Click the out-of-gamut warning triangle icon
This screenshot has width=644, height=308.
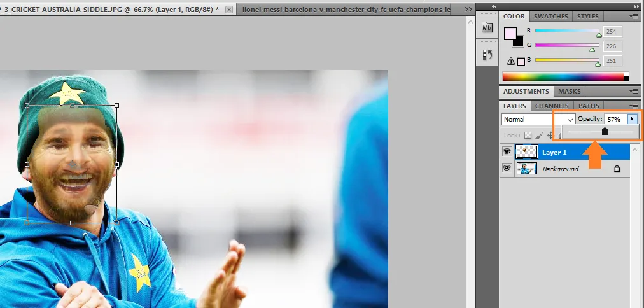tap(511, 61)
